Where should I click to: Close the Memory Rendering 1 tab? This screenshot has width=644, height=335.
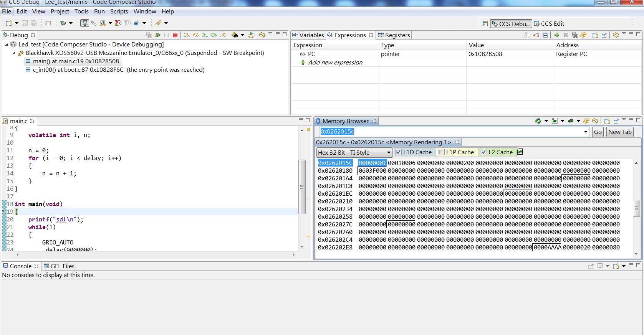457,142
